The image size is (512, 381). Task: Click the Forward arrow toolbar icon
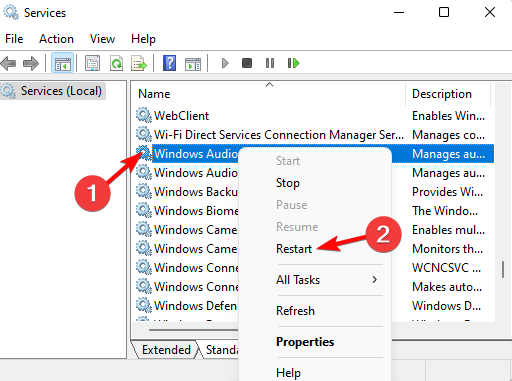[x=31, y=63]
